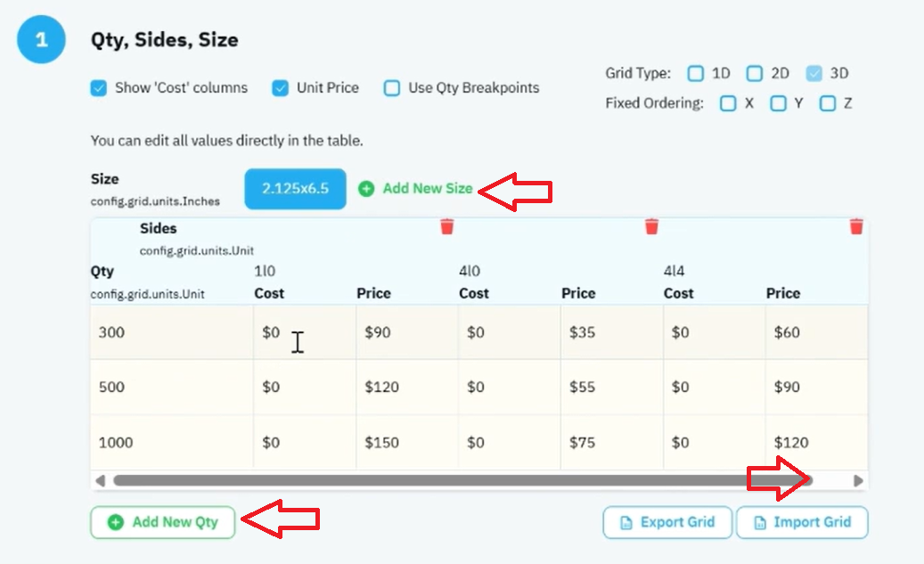Click the right arrow of horizontal scrollbar
924x564 pixels.
858,481
